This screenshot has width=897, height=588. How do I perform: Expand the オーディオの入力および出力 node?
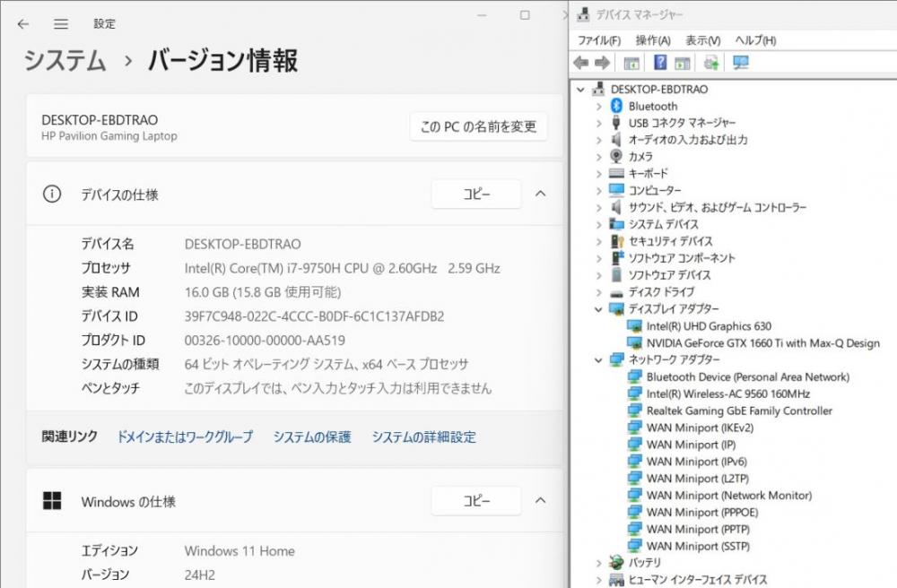point(599,140)
